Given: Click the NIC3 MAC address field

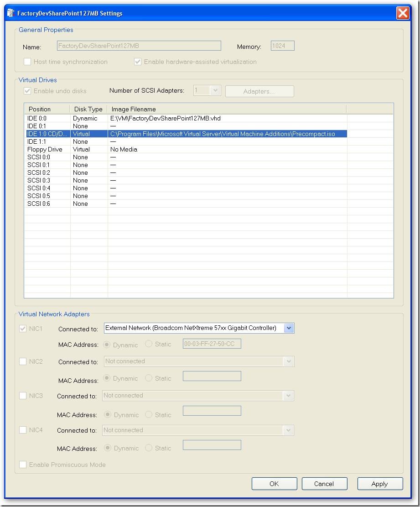Looking at the screenshot, I should [x=212, y=411].
